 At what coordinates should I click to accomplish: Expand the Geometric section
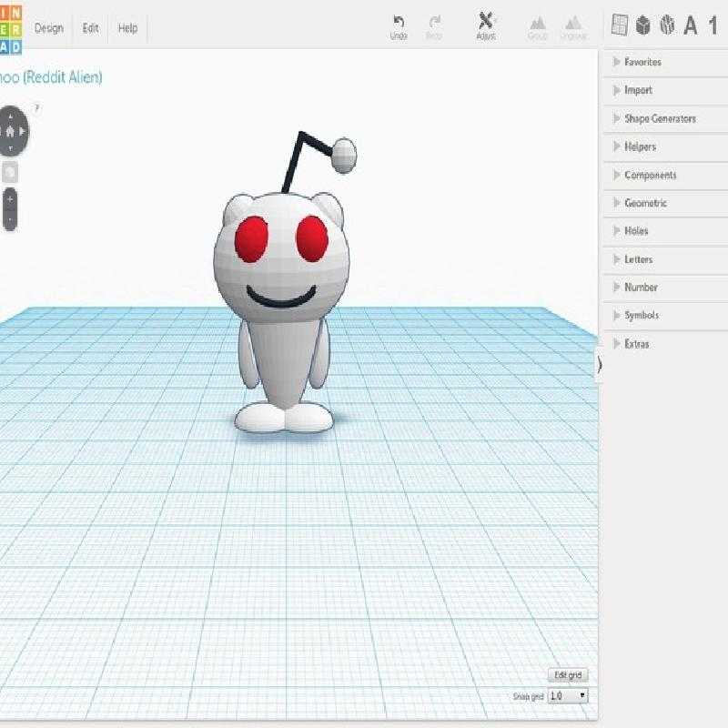666,203
